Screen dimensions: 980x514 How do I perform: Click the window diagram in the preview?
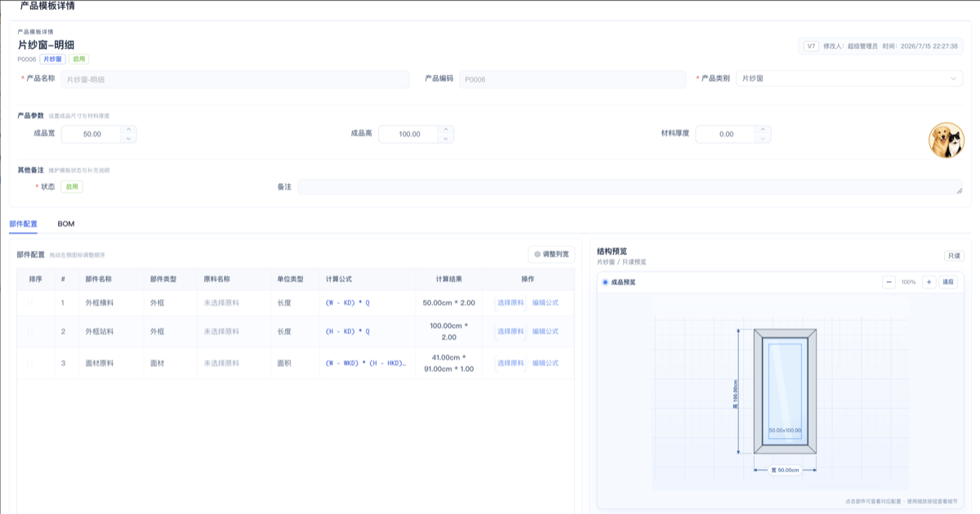click(785, 391)
